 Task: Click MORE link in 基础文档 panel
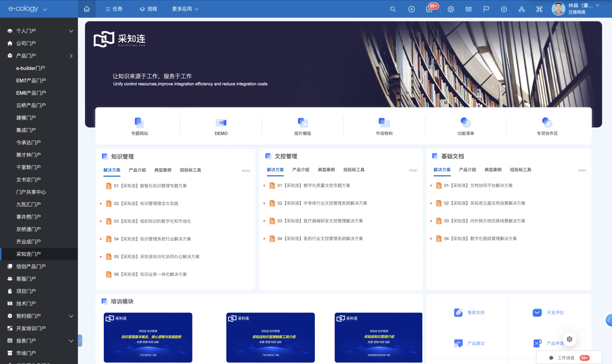(582, 171)
